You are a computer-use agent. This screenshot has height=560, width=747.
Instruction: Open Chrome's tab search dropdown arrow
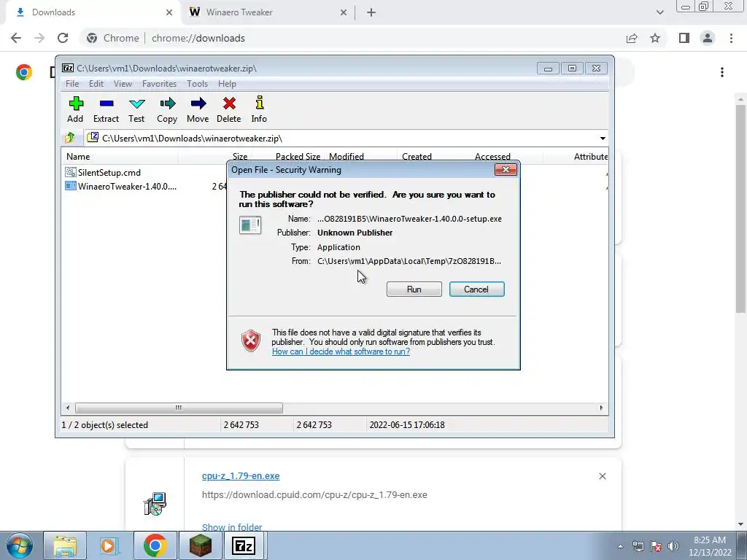(x=659, y=12)
